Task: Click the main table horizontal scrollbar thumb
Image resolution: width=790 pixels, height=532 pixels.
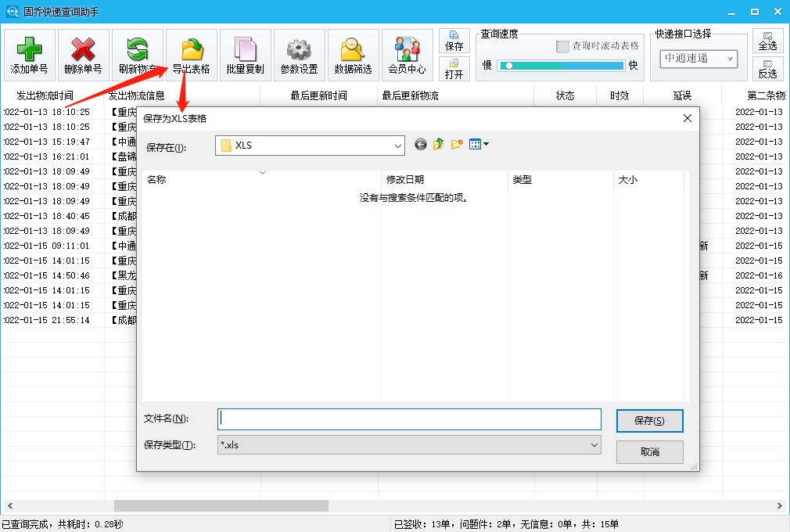Action: click(221, 505)
